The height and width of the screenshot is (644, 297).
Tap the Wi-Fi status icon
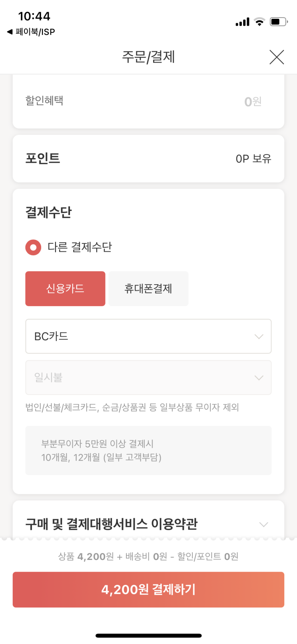click(x=260, y=22)
